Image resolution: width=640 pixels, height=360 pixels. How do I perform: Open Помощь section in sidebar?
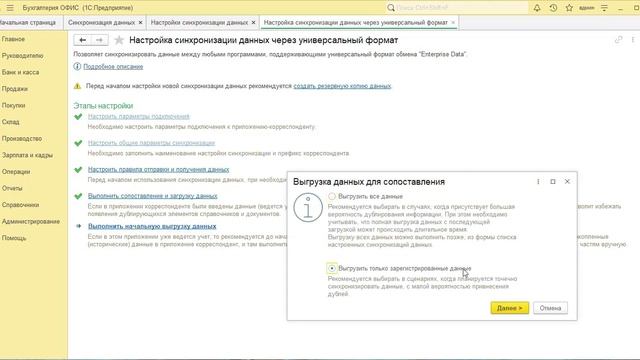14,238
